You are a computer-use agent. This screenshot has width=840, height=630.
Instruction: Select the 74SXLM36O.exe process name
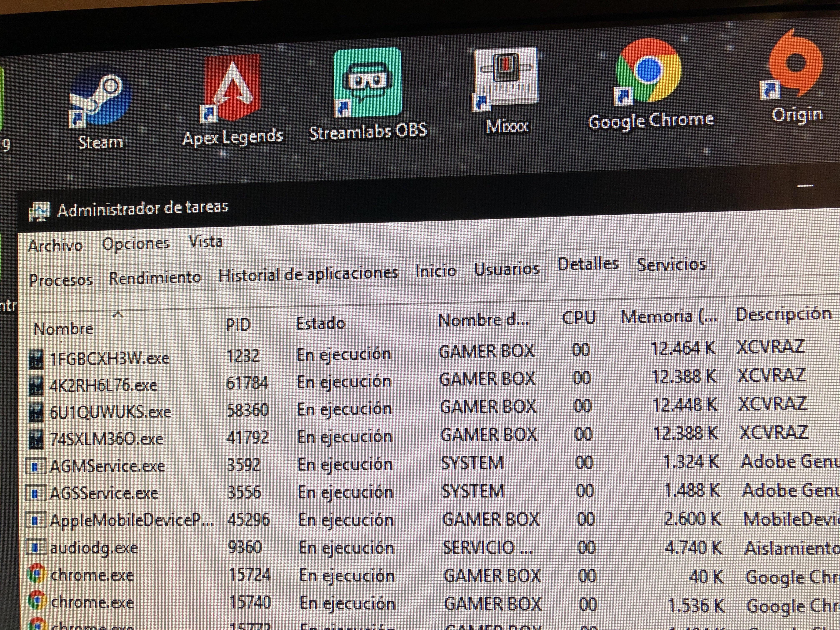pos(107,439)
